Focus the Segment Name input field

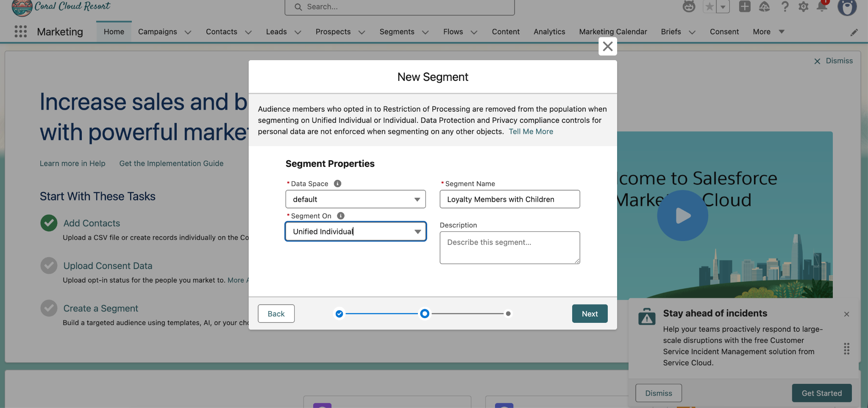[x=510, y=199]
